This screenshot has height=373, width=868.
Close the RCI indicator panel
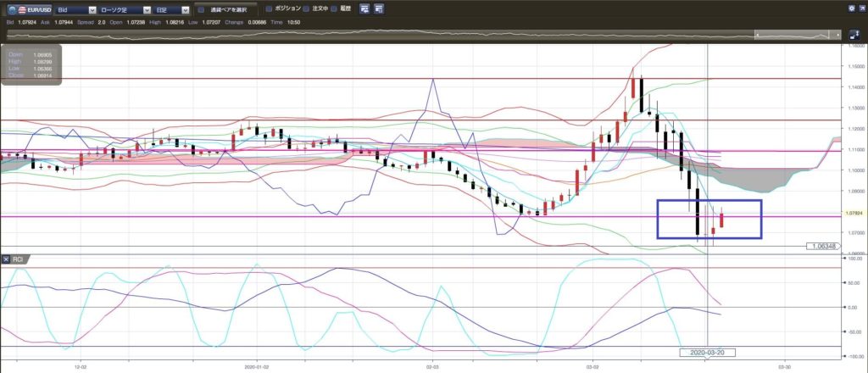coord(6,259)
